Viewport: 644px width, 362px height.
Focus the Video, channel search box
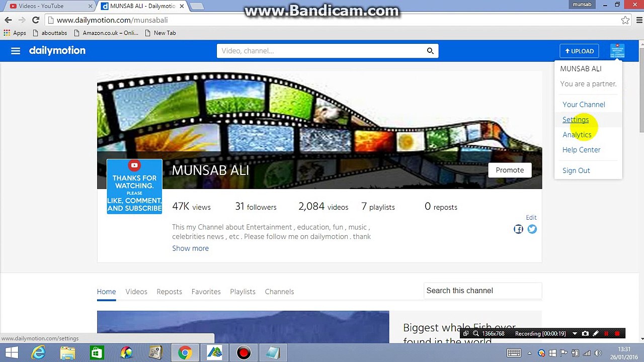click(x=320, y=51)
